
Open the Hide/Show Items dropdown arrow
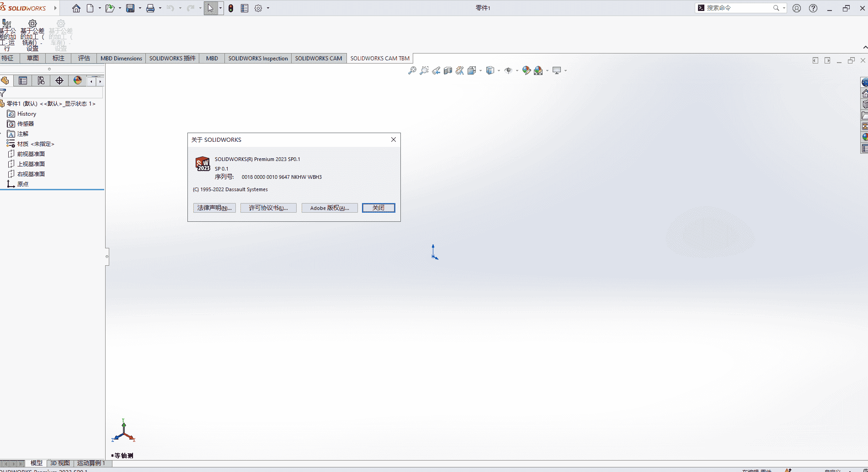tap(517, 70)
